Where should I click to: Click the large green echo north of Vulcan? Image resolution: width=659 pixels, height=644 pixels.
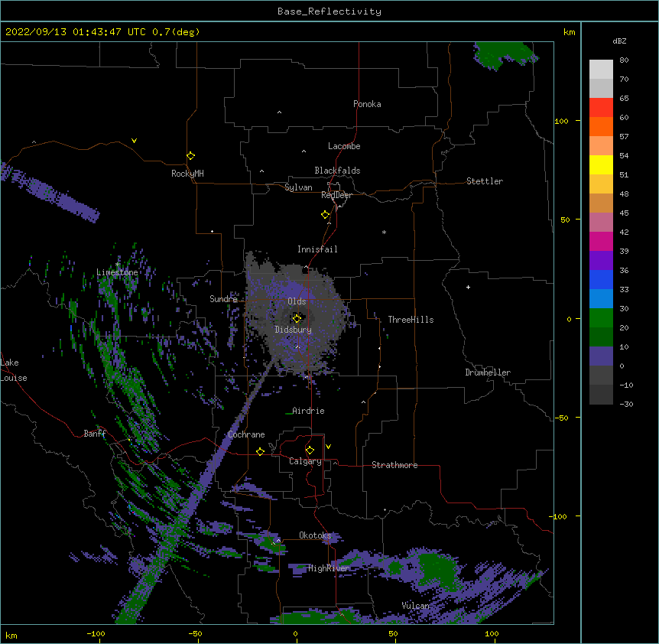tap(436, 569)
